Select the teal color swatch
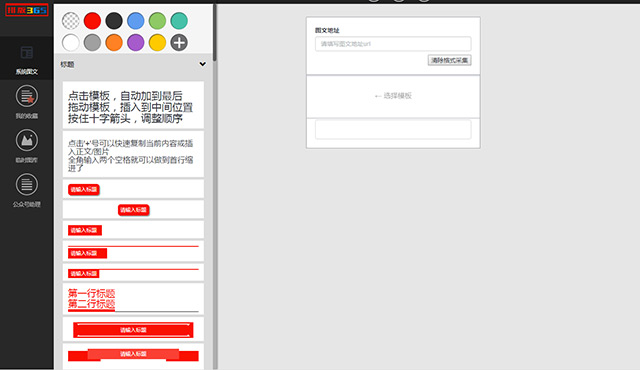The height and width of the screenshot is (370, 640). tap(179, 21)
